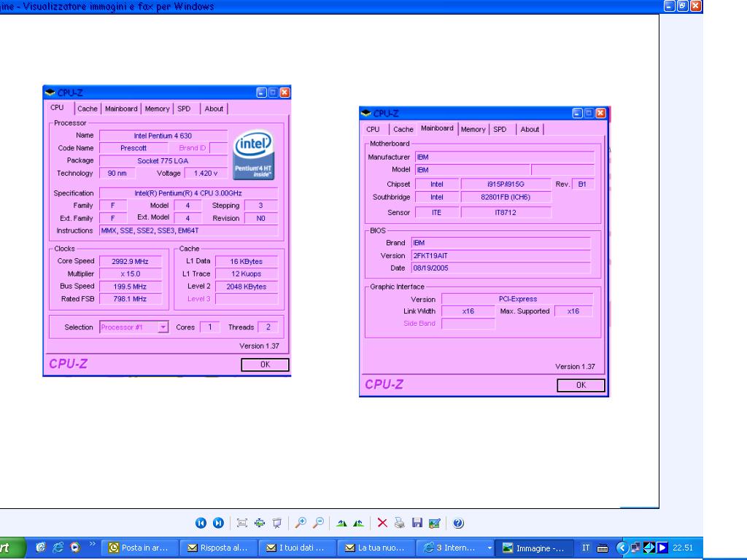Switch the viewer to Best Fit
This screenshot has width=747, height=560.
tap(242, 523)
